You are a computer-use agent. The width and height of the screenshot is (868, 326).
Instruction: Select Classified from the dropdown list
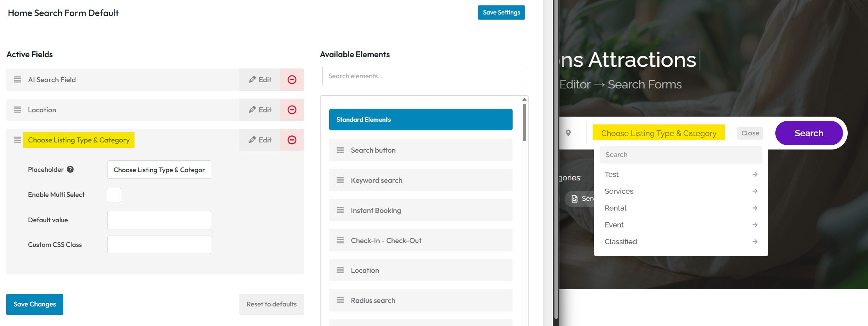(621, 242)
